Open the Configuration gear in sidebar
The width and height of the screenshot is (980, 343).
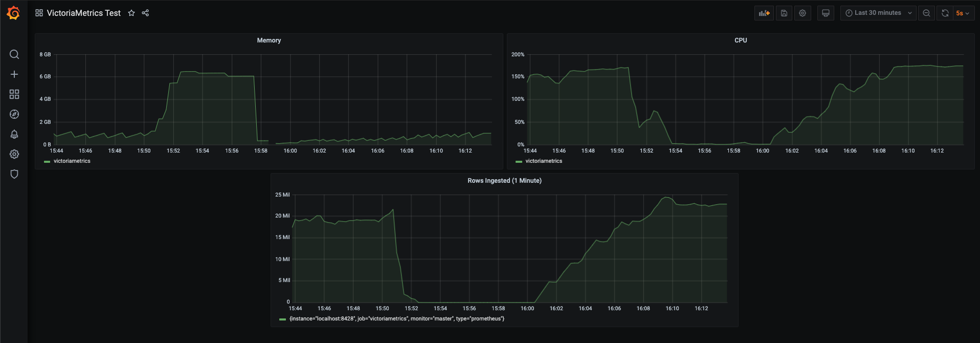(14, 154)
